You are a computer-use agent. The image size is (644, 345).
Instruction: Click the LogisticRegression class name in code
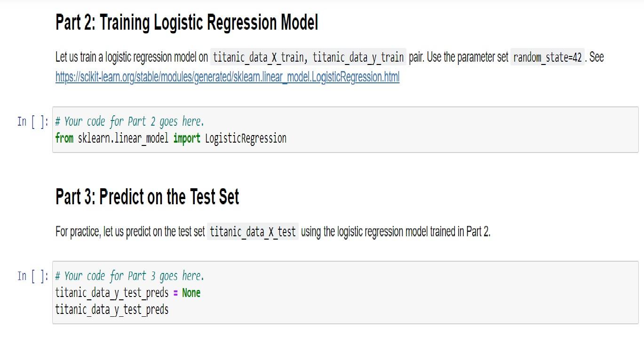(246, 138)
